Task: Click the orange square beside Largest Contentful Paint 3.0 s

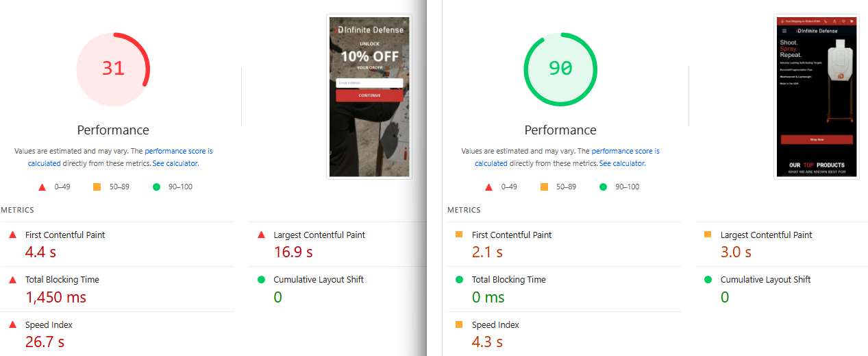Action: [x=708, y=235]
